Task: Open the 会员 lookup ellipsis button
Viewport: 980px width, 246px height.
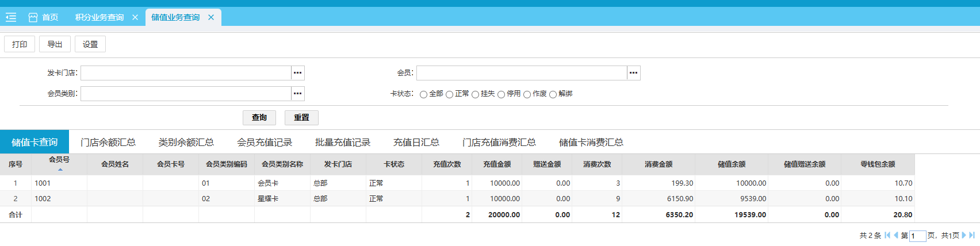Action: pyautogui.click(x=633, y=73)
